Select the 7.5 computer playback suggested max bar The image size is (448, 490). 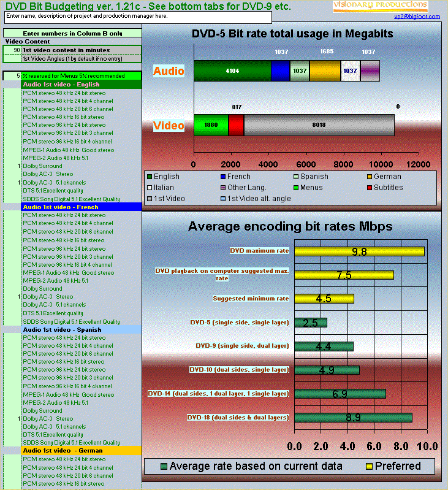pyautogui.click(x=344, y=275)
